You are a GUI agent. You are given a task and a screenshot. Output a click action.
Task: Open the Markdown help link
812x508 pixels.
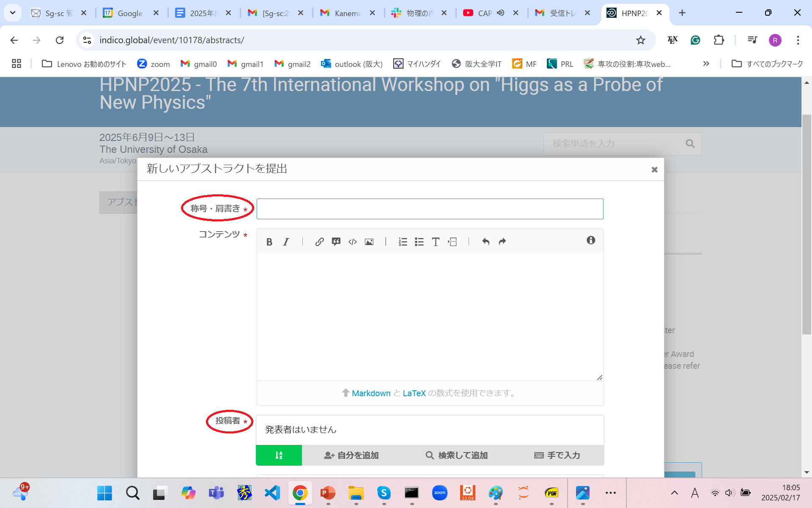pos(371,393)
